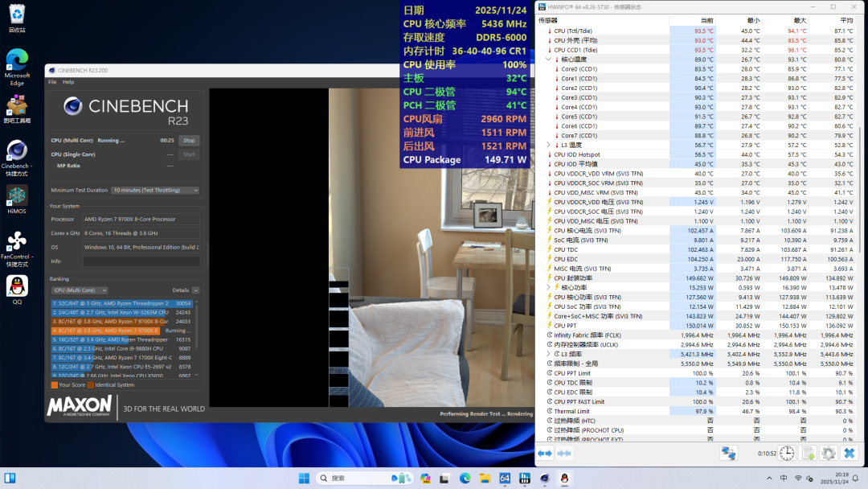Open HWiNFO remote network sensors icon

point(728,453)
